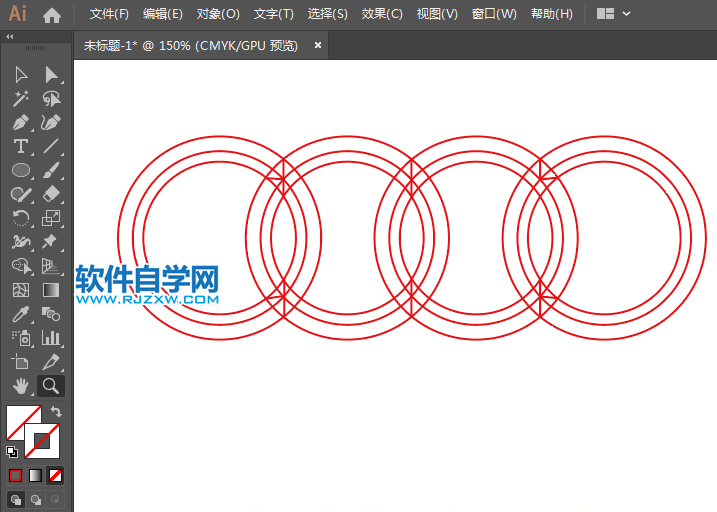Select the Magic Wand tool
The width and height of the screenshot is (717, 512).
click(21, 99)
